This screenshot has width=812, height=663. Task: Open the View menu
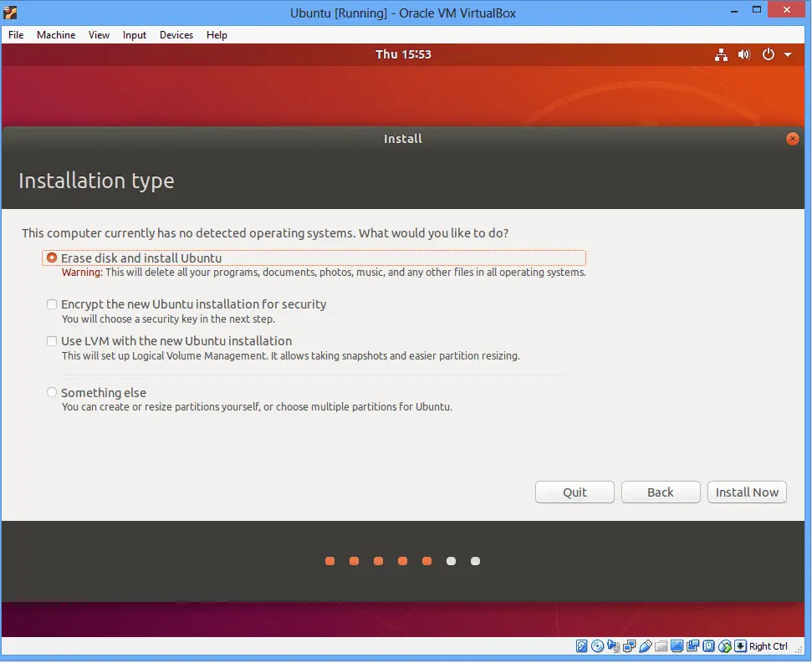click(x=99, y=34)
